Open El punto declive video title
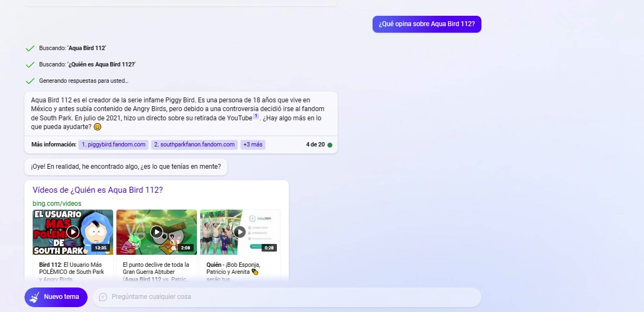The height and width of the screenshot is (312, 644). (156, 272)
